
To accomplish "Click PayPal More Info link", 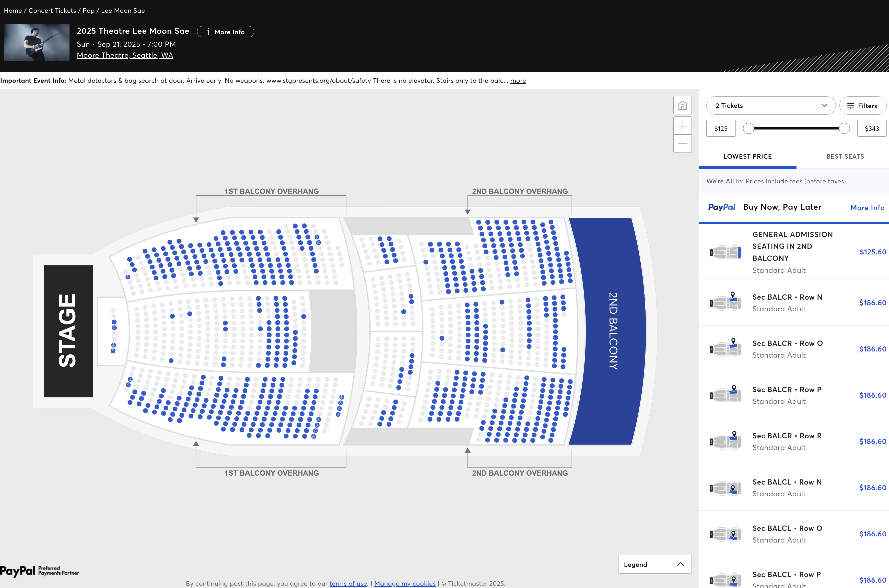I will [x=867, y=208].
